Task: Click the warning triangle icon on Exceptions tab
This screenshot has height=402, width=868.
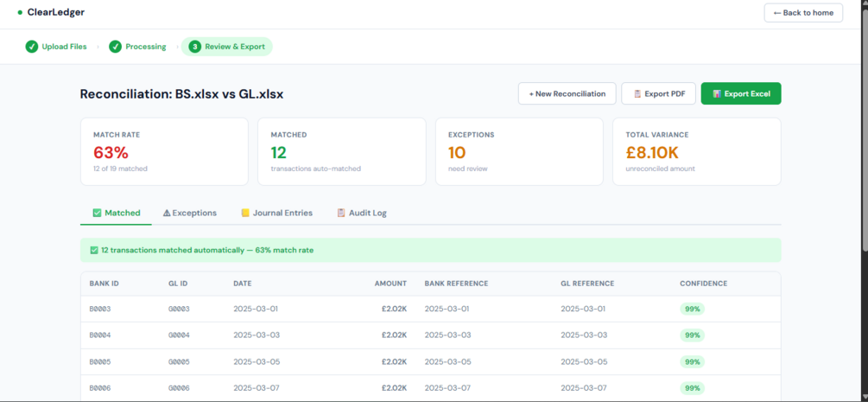Action: pos(167,213)
